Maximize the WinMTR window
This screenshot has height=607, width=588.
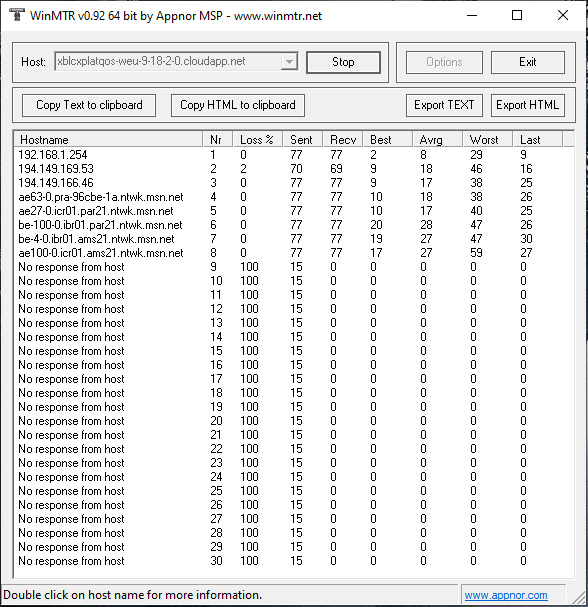pyautogui.click(x=517, y=15)
